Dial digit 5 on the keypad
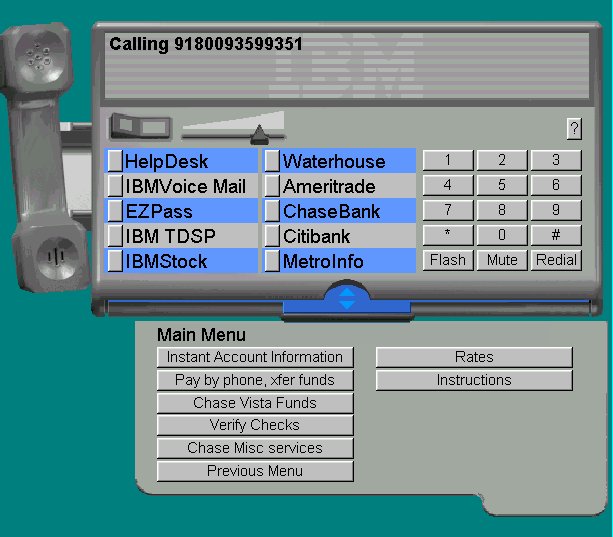The height and width of the screenshot is (537, 613). tap(502, 185)
